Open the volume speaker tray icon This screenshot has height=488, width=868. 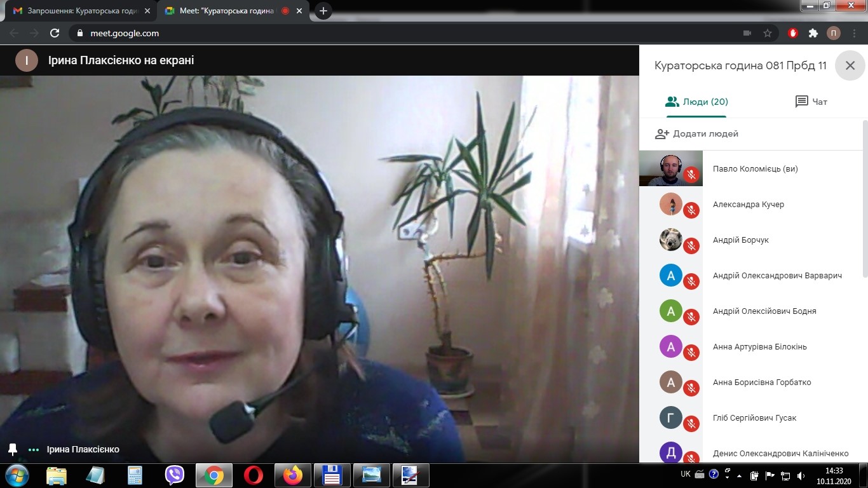(802, 475)
